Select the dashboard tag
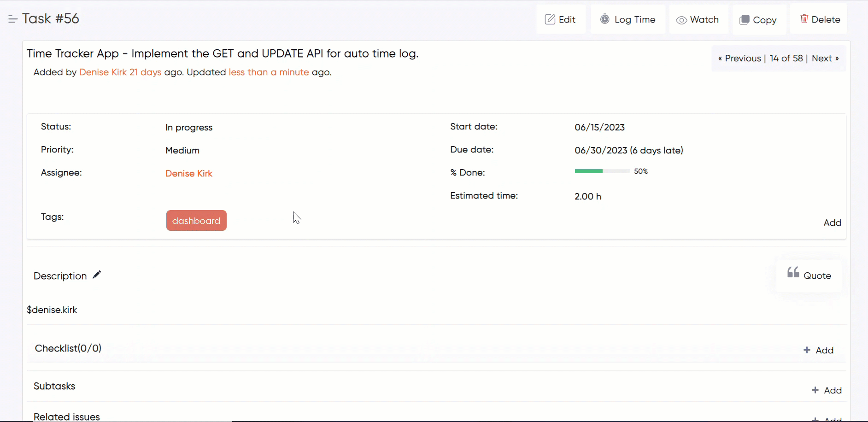This screenshot has width=868, height=422. tap(196, 221)
